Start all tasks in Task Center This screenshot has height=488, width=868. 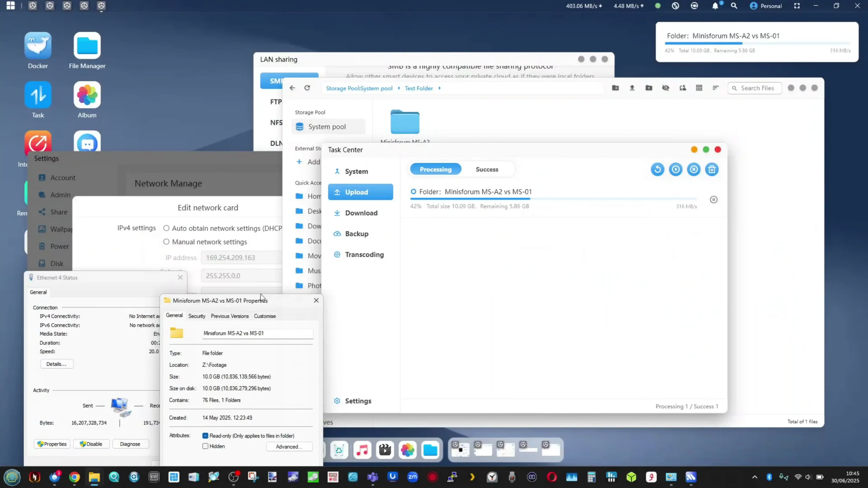[675, 169]
